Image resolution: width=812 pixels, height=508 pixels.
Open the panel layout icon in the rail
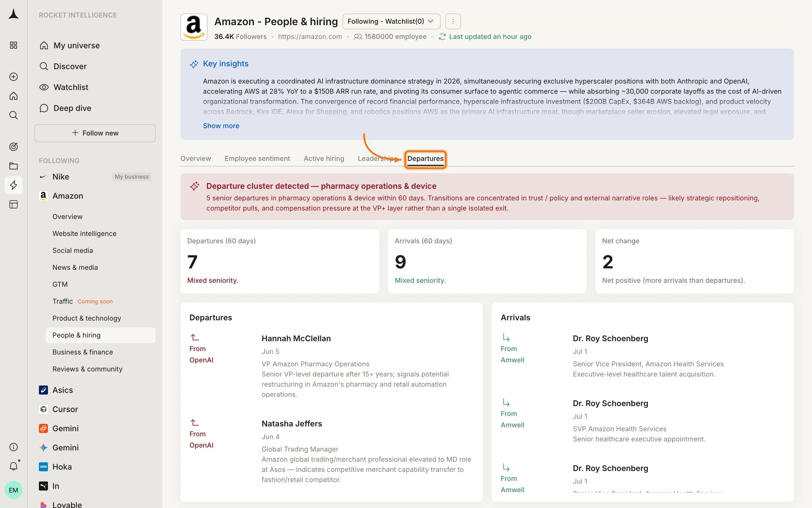14,204
